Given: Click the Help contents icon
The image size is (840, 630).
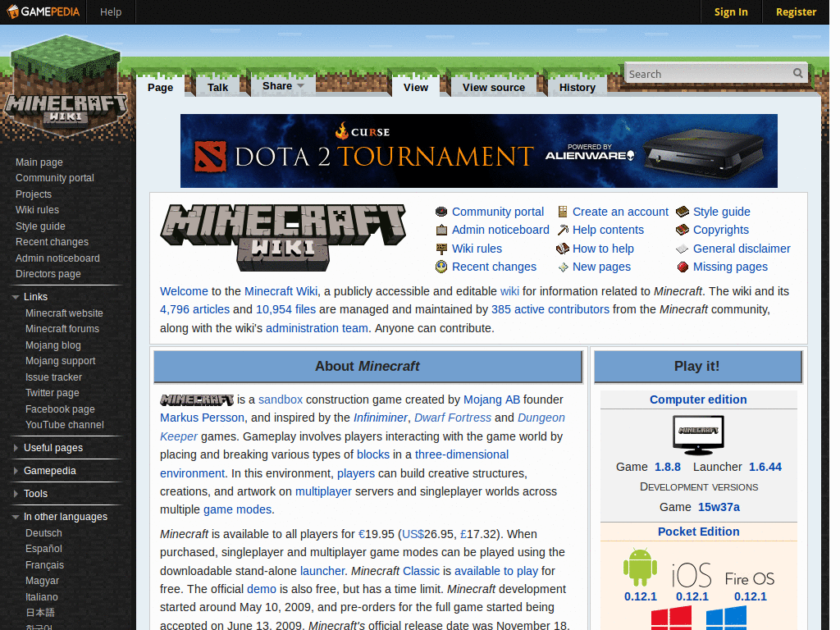Looking at the screenshot, I should click(x=563, y=230).
